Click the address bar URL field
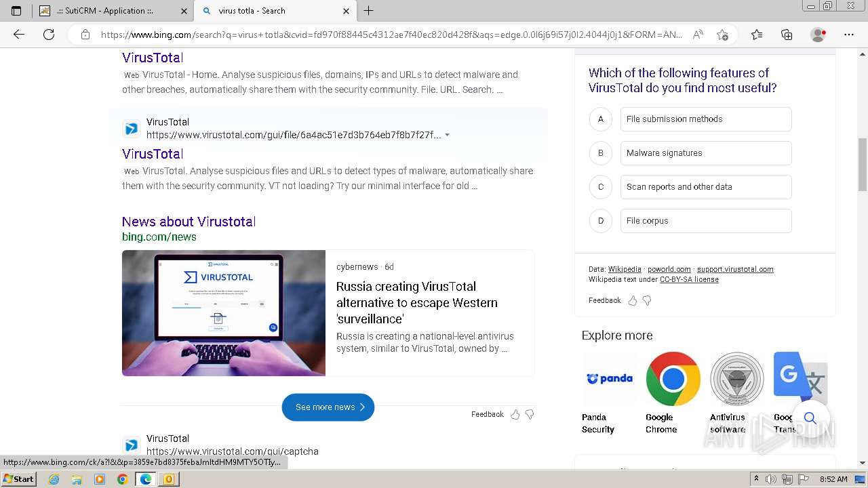The width and height of the screenshot is (868, 488). tap(391, 35)
